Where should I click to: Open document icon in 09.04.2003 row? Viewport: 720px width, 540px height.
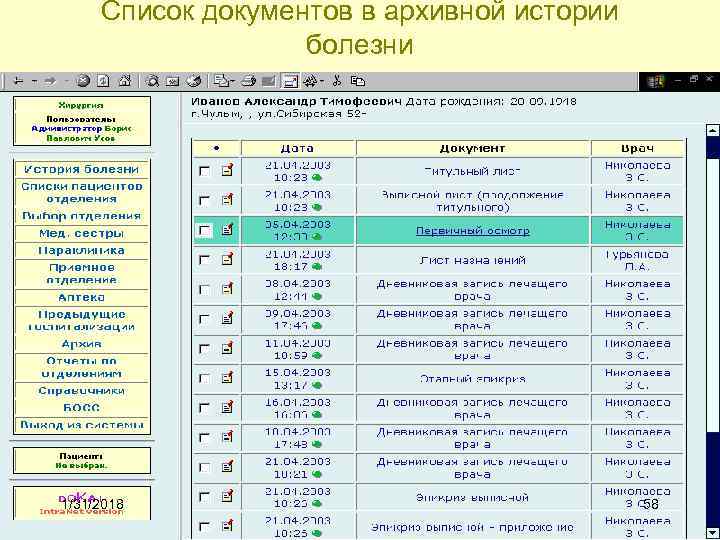point(227,318)
